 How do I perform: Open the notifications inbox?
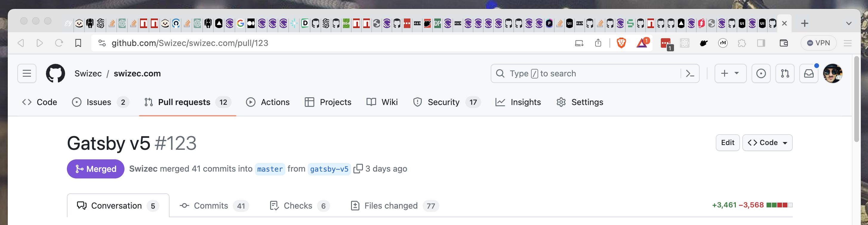click(809, 73)
